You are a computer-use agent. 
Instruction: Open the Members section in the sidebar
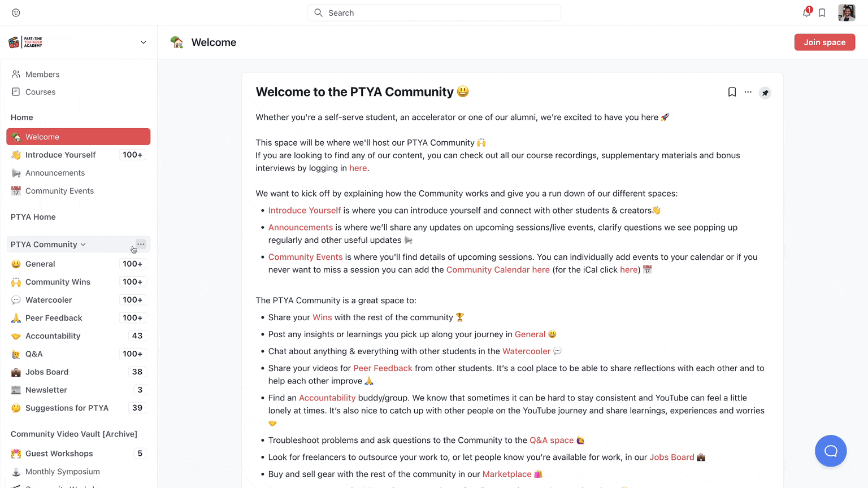[x=42, y=74]
